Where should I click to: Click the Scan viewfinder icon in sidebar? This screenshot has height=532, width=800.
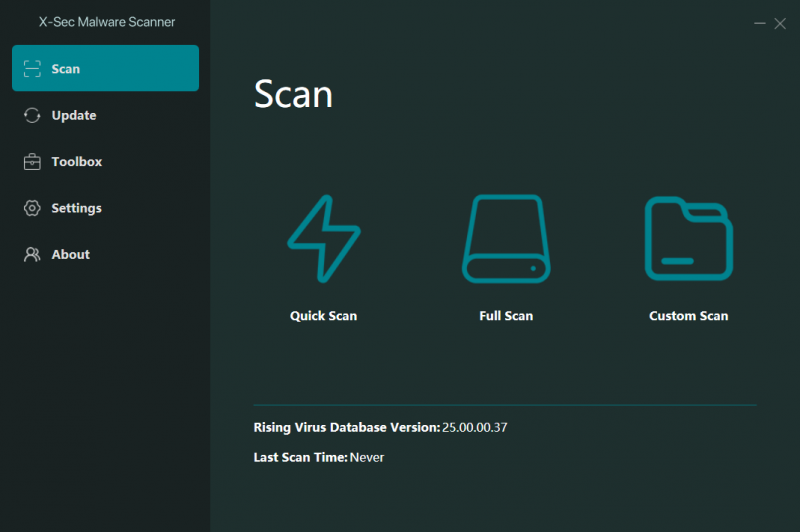(32, 69)
